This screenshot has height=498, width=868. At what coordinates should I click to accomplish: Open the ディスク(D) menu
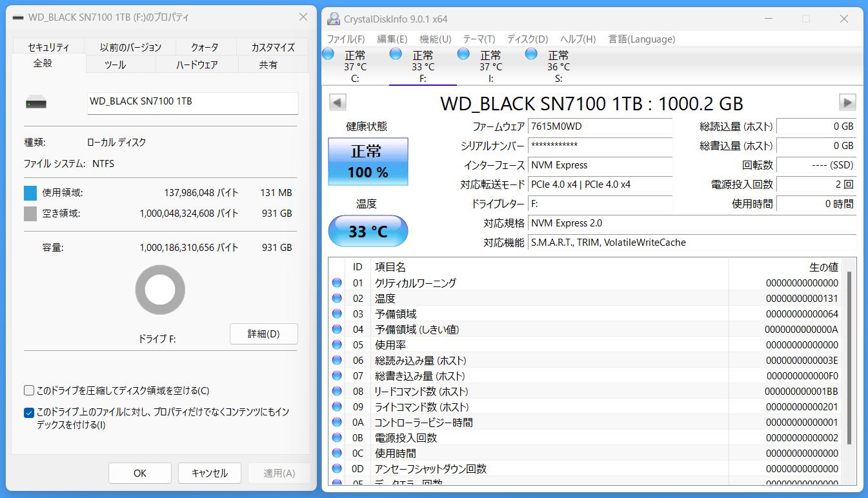(528, 39)
